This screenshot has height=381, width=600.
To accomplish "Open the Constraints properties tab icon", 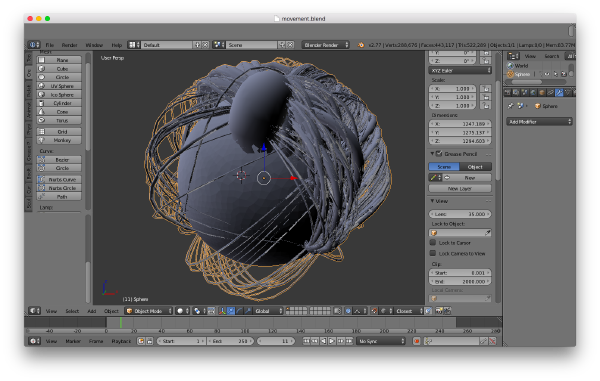I will coord(551,92).
